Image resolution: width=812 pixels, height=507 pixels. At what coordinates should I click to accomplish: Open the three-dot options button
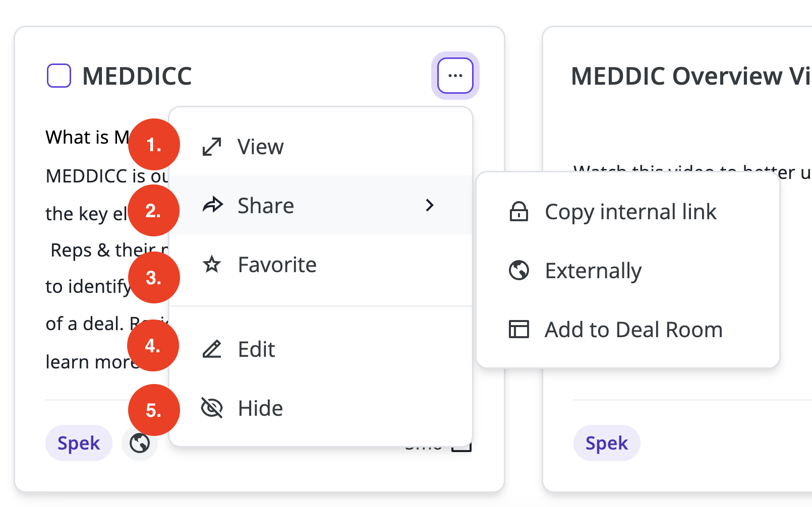tap(455, 76)
